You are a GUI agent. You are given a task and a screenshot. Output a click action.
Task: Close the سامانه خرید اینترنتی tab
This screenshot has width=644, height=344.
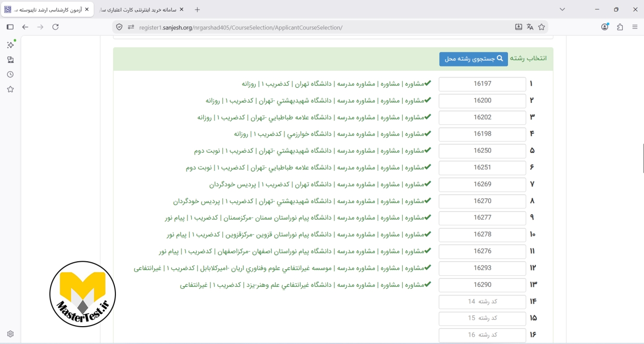[181, 10]
